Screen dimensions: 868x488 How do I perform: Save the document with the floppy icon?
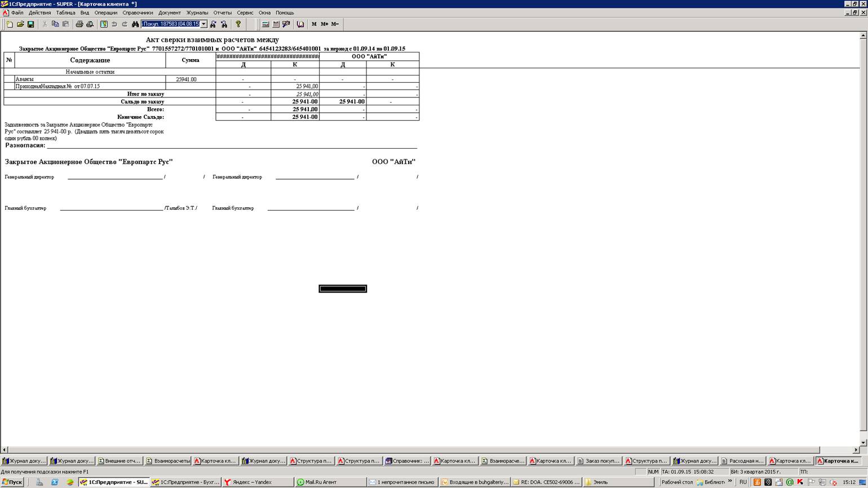coord(30,24)
